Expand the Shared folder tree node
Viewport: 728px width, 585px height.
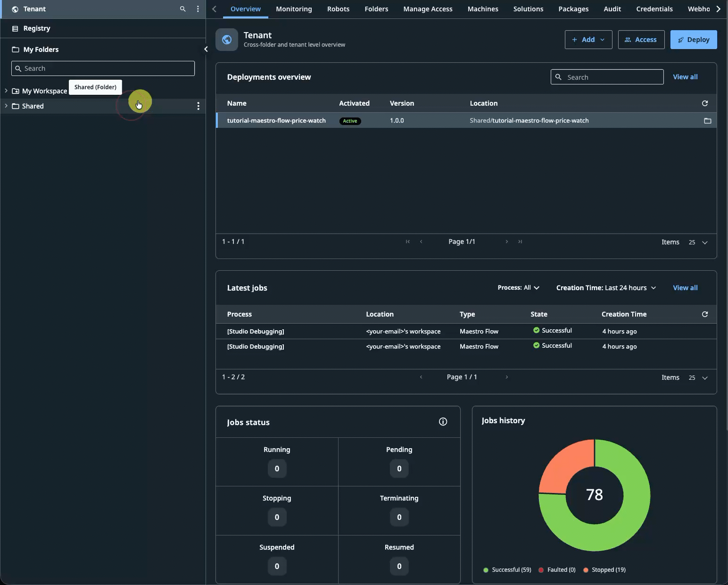click(6, 106)
